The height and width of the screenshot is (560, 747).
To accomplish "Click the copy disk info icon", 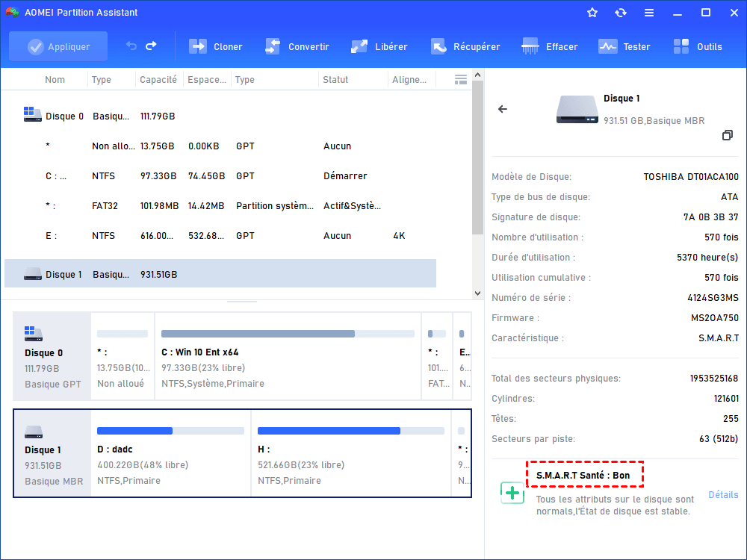I will click(x=727, y=135).
